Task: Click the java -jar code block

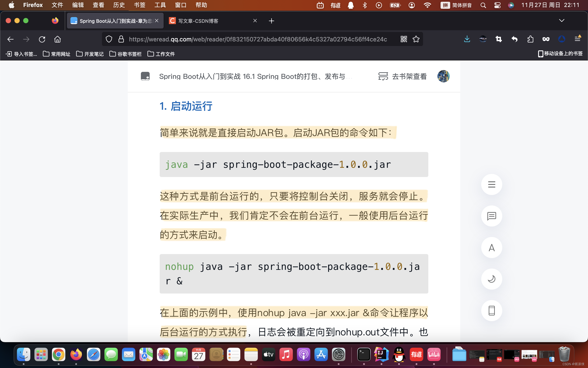Action: click(x=294, y=165)
